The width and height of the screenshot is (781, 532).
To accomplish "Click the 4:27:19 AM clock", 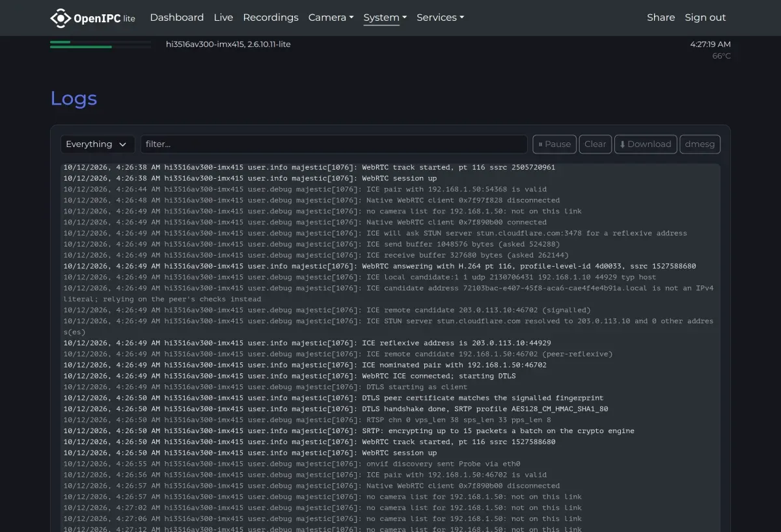I will [710, 44].
